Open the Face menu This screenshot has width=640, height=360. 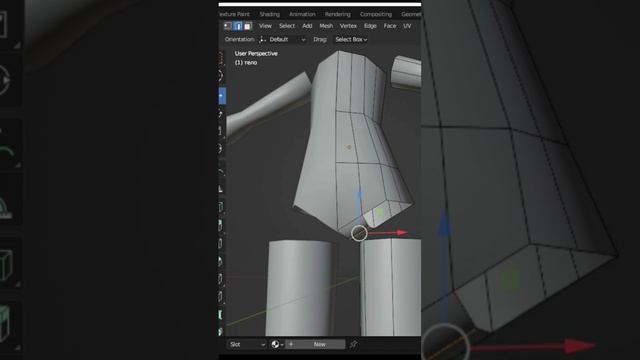click(x=390, y=26)
